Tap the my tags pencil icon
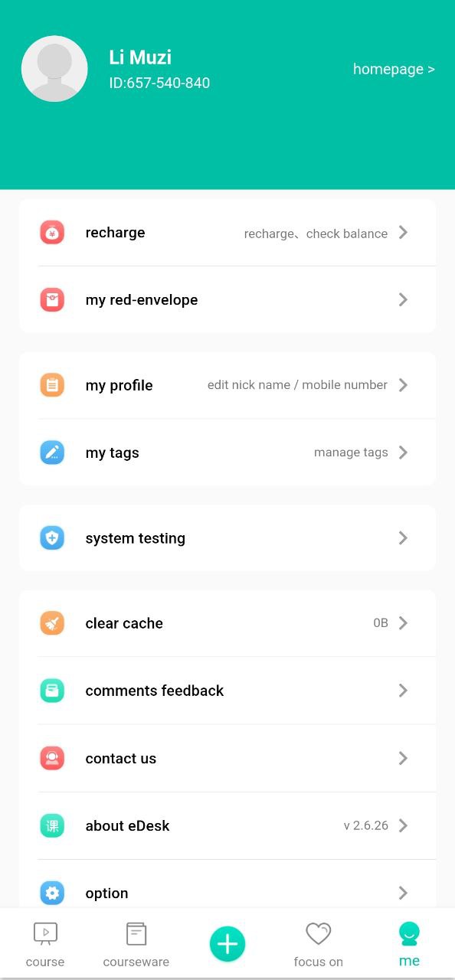This screenshot has height=980, width=455. (x=52, y=452)
